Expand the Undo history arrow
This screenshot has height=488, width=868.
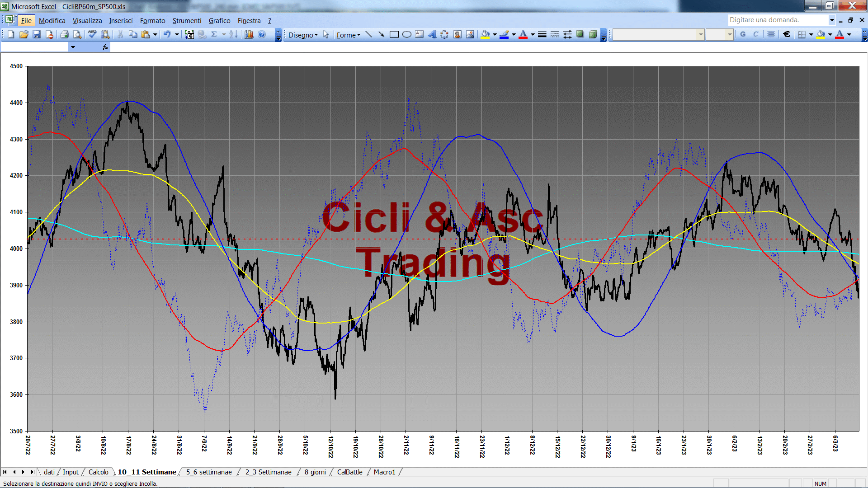click(177, 34)
